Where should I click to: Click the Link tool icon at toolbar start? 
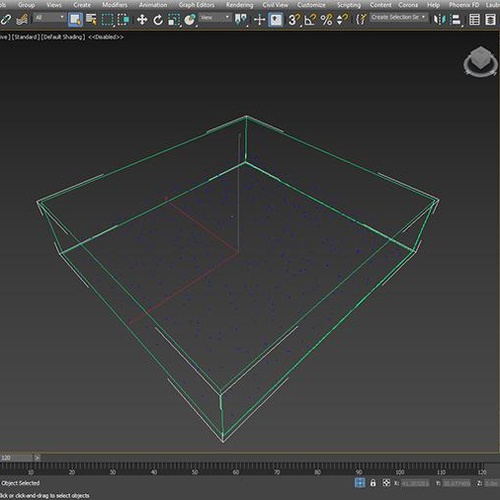click(x=6, y=20)
